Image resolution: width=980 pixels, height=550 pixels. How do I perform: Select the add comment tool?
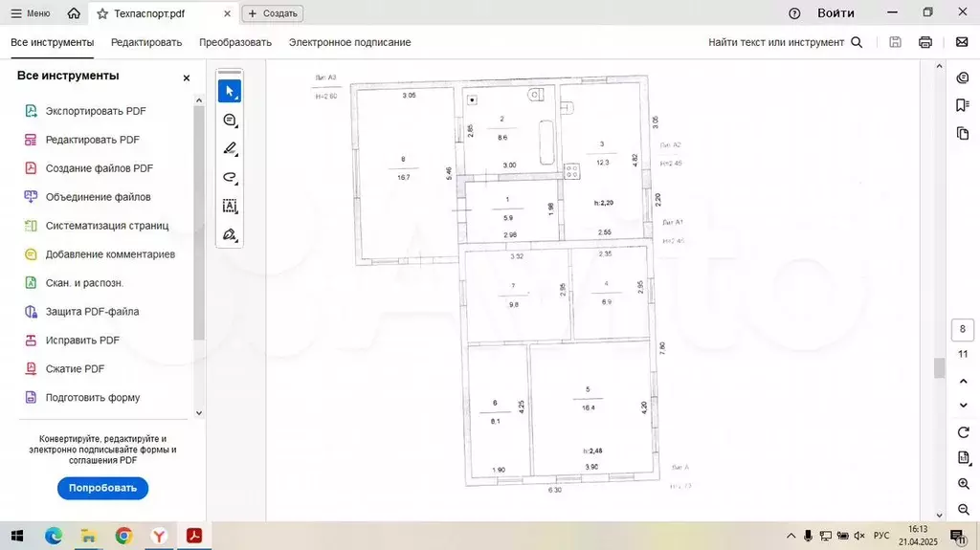click(230, 120)
